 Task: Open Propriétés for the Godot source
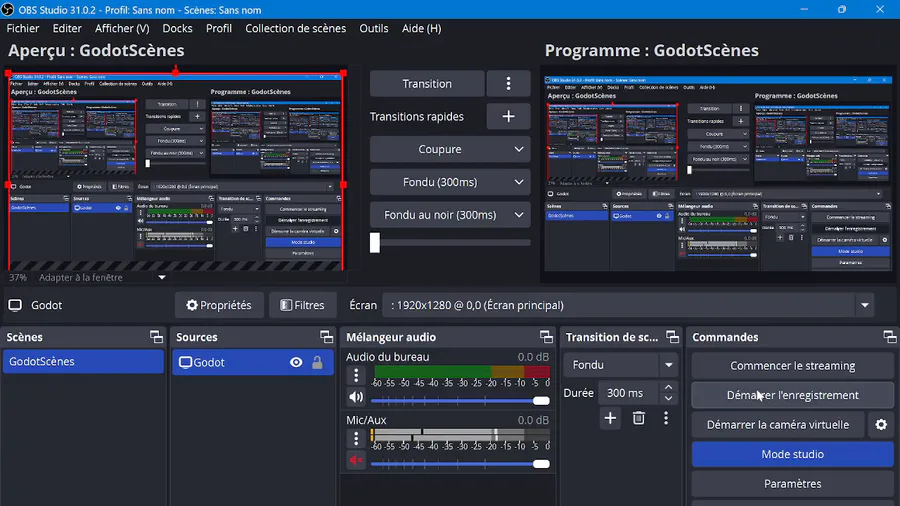tap(219, 305)
